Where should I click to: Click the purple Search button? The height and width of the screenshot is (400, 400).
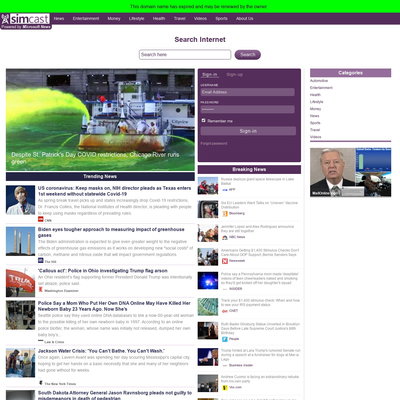tap(248, 55)
